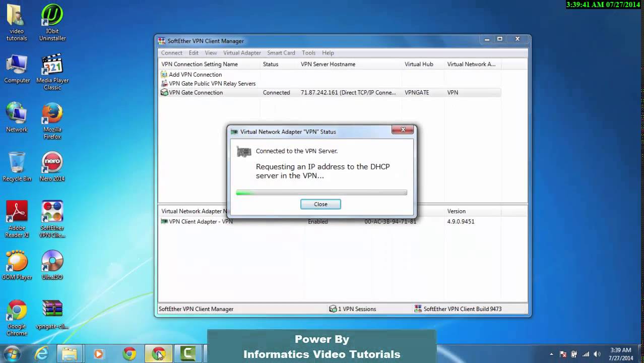Open Windows Explorer from taskbar
Image resolution: width=644 pixels, height=363 pixels.
[70, 354]
